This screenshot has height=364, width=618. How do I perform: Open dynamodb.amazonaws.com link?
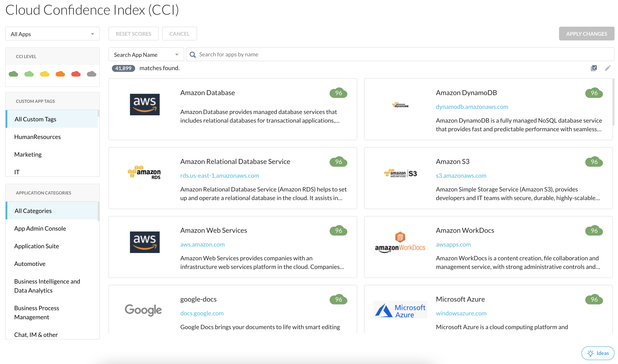[x=472, y=107]
